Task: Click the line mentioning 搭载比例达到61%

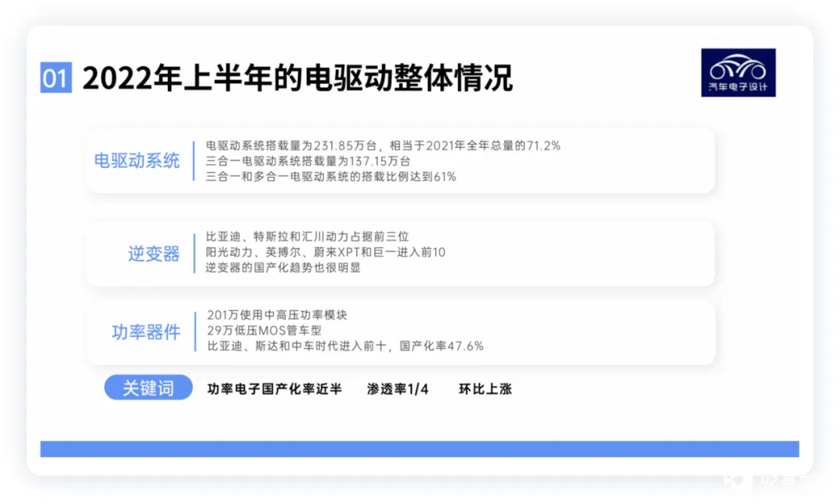Action: pos(331,177)
